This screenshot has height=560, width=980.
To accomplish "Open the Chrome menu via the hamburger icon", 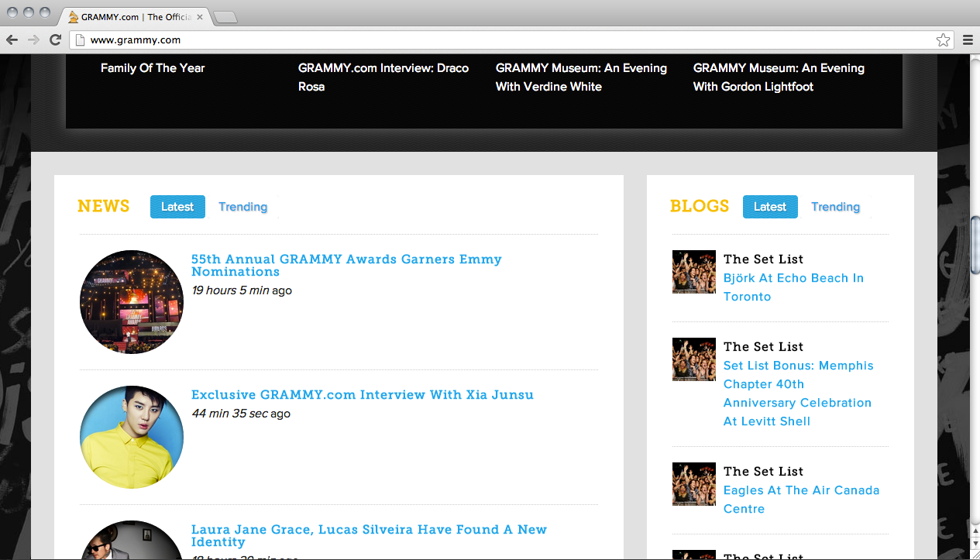I will tap(967, 40).
